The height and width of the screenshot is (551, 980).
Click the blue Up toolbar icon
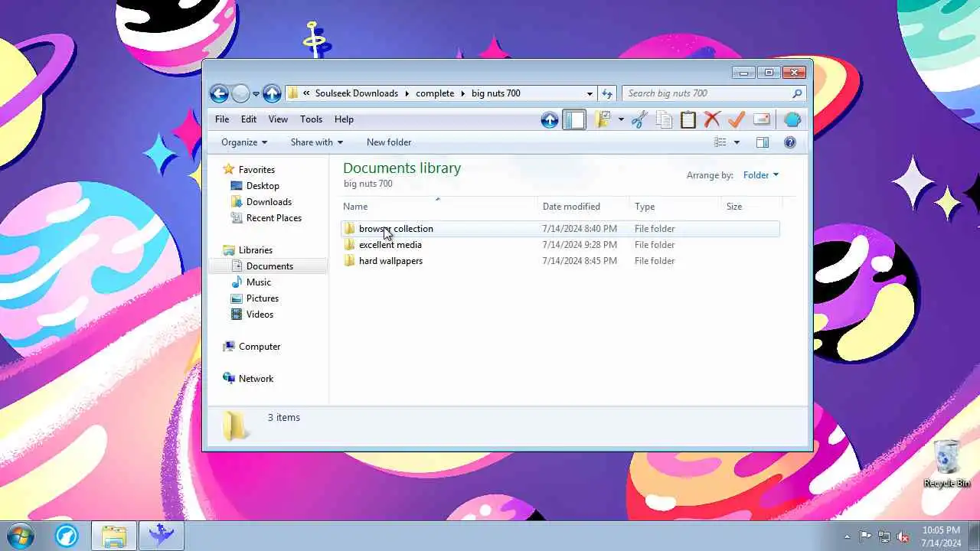549,119
